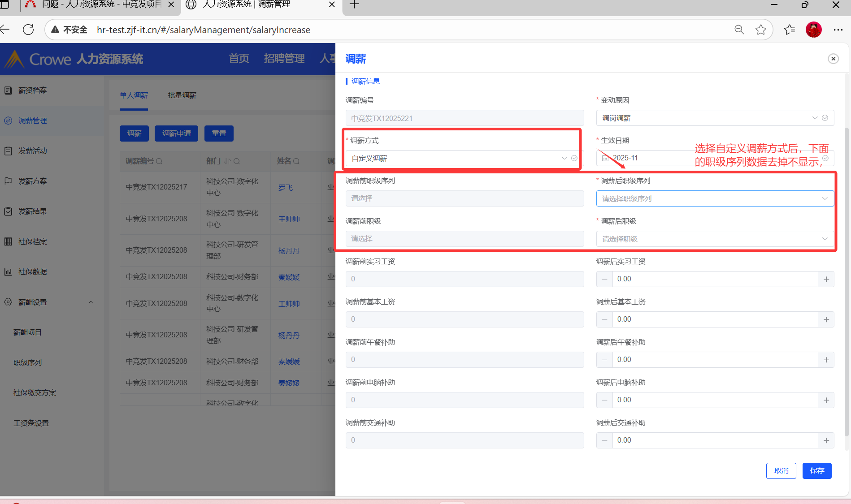Increase 调薪后电脑补助 with the plus button

(x=826, y=400)
